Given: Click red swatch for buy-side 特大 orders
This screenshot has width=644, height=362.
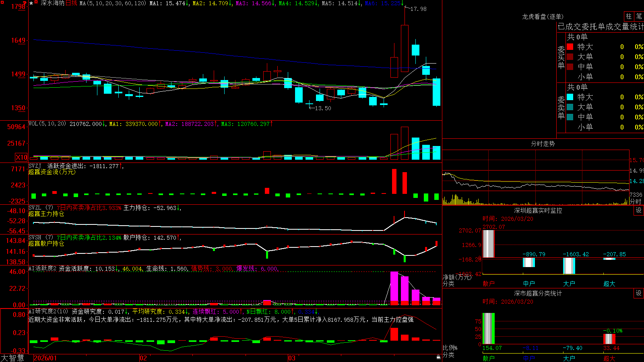Looking at the screenshot, I should (570, 47).
